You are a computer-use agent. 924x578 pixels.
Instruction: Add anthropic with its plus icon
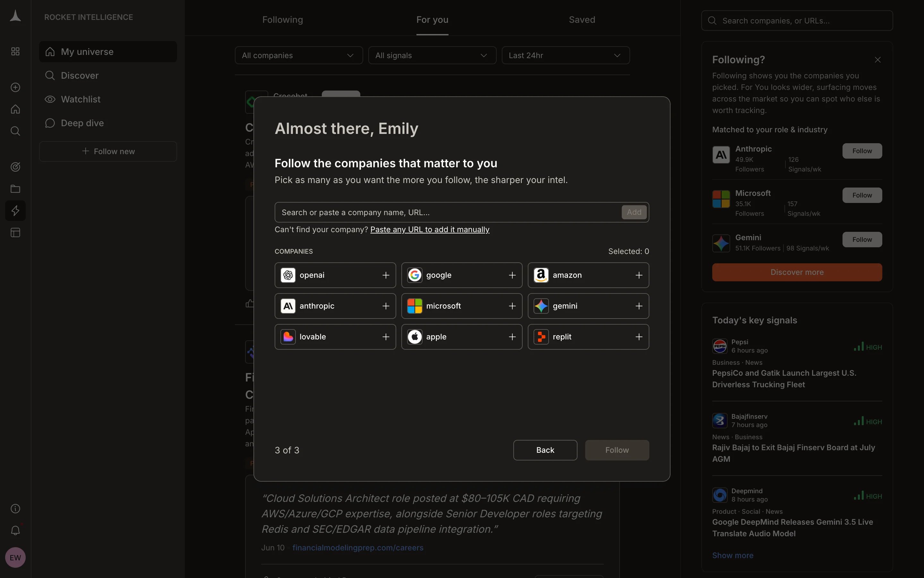386,306
